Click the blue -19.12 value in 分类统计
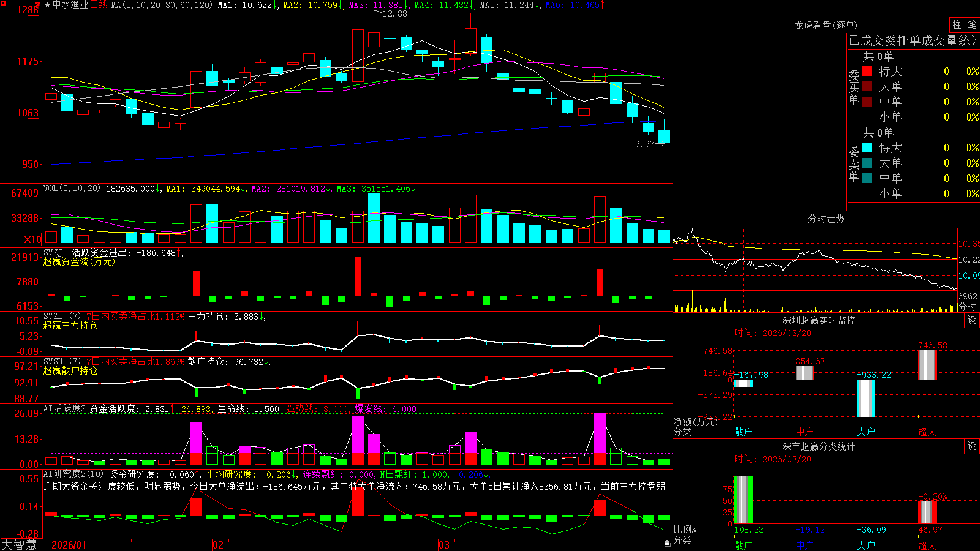Image resolution: width=980 pixels, height=551 pixels. click(810, 530)
